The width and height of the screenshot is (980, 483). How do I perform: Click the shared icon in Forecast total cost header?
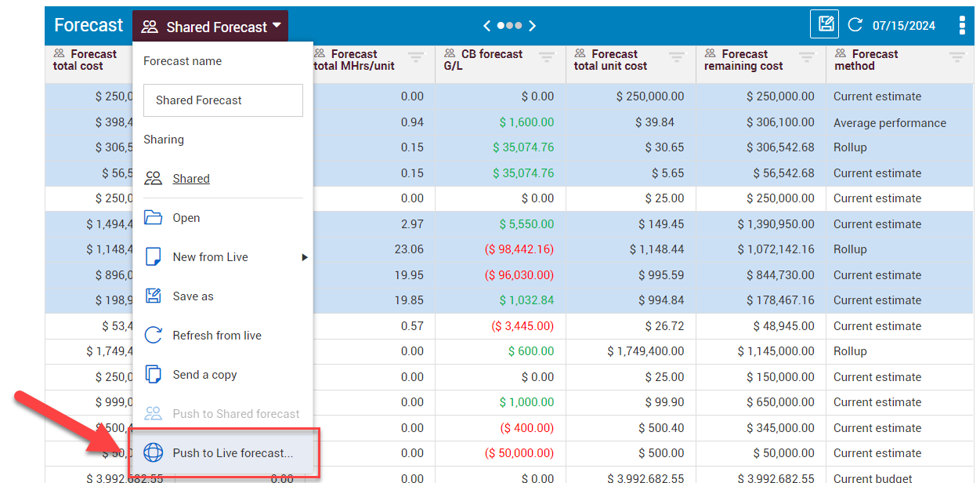pyautogui.click(x=57, y=53)
